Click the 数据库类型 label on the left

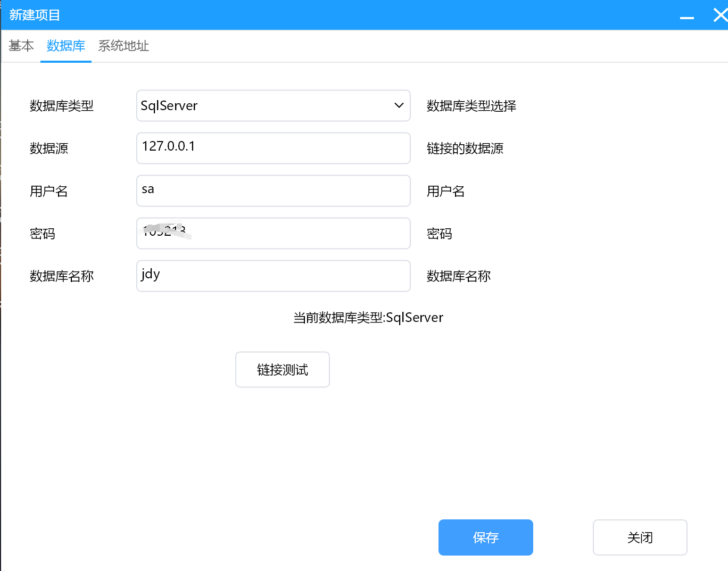62,106
